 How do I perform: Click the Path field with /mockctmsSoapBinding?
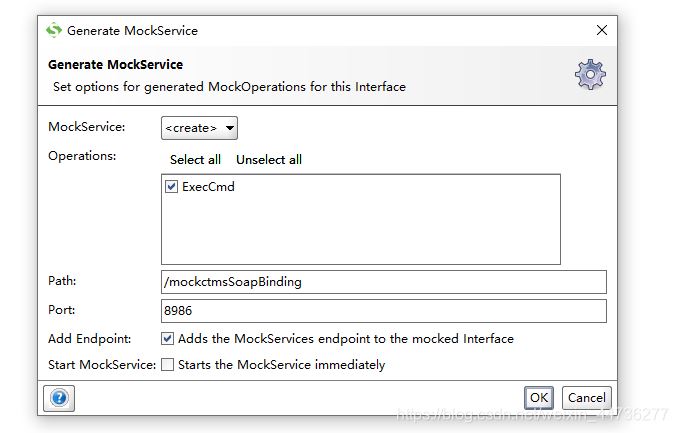pos(383,282)
